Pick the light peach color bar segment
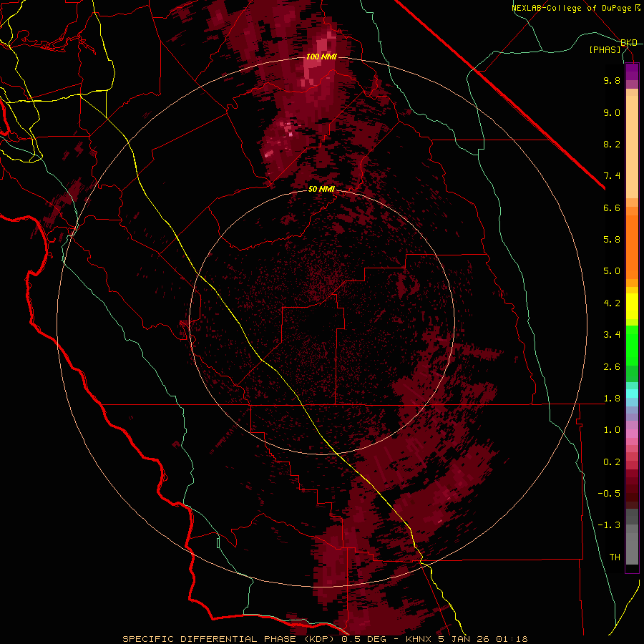Viewport: 644px width, 644px height. [x=632, y=147]
